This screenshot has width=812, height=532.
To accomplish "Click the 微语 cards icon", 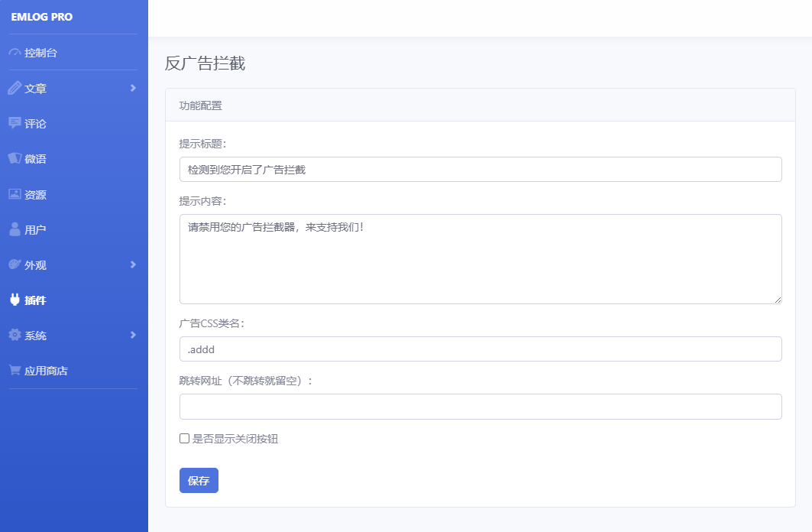I will (x=15, y=158).
